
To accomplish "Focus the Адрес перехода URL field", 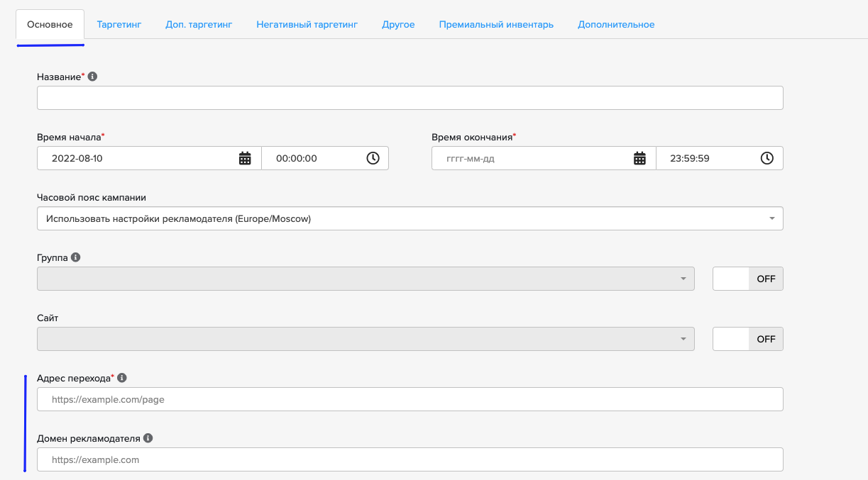I will 410,399.
